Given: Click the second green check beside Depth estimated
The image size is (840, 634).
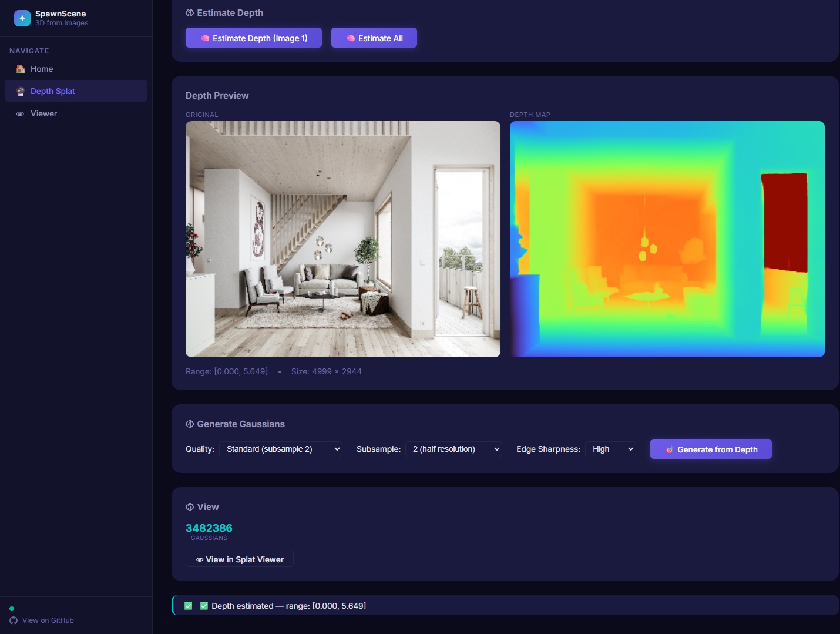Looking at the screenshot, I should point(204,606).
